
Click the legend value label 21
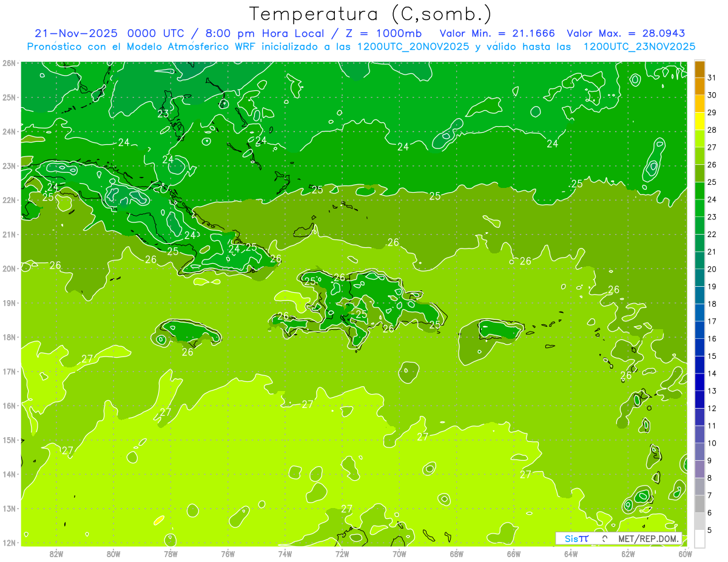coord(712,252)
